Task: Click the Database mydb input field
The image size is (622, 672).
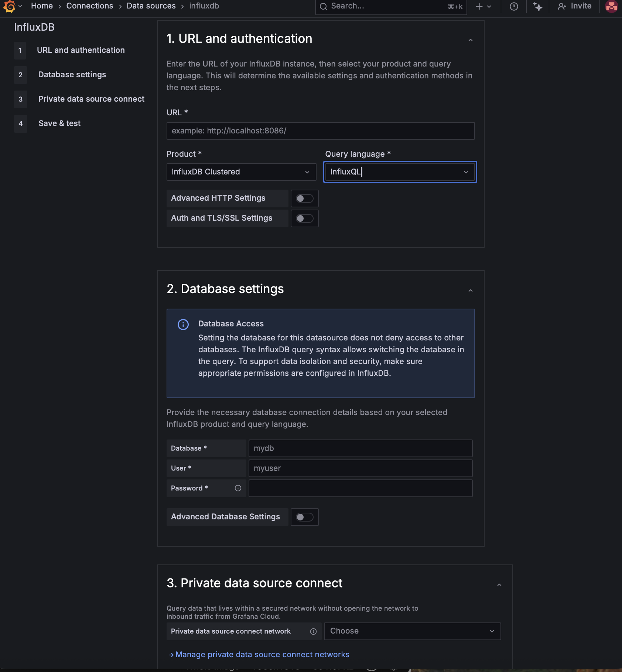Action: [360, 448]
